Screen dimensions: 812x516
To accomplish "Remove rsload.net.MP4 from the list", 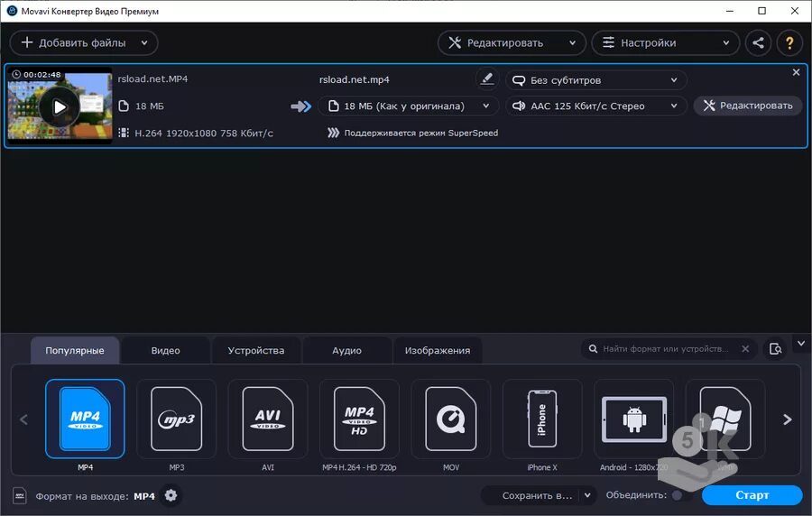I will pyautogui.click(x=796, y=72).
